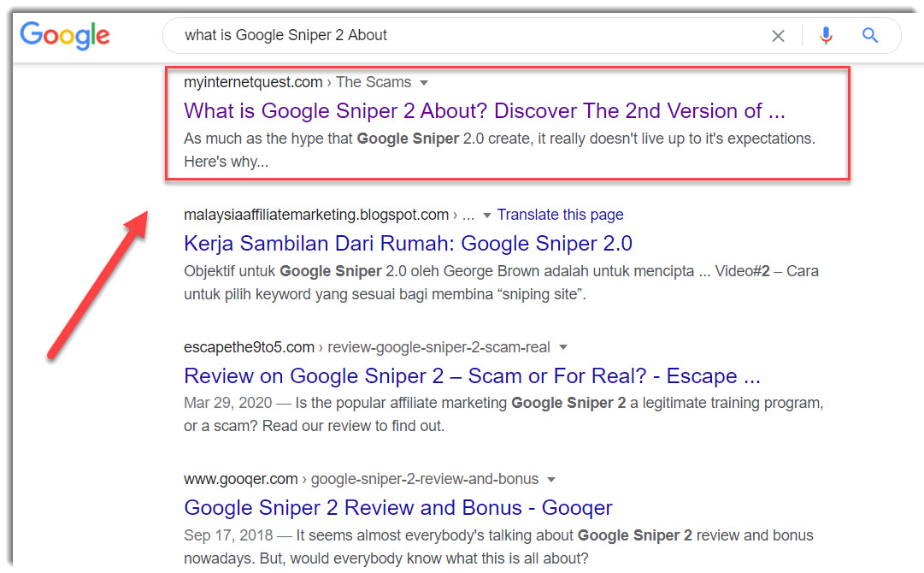This screenshot has height=573, width=924.
Task: Click the Google logo
Action: [65, 35]
